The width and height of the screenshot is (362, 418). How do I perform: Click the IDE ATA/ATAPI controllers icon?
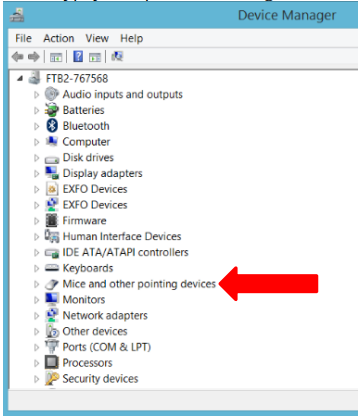[52, 253]
